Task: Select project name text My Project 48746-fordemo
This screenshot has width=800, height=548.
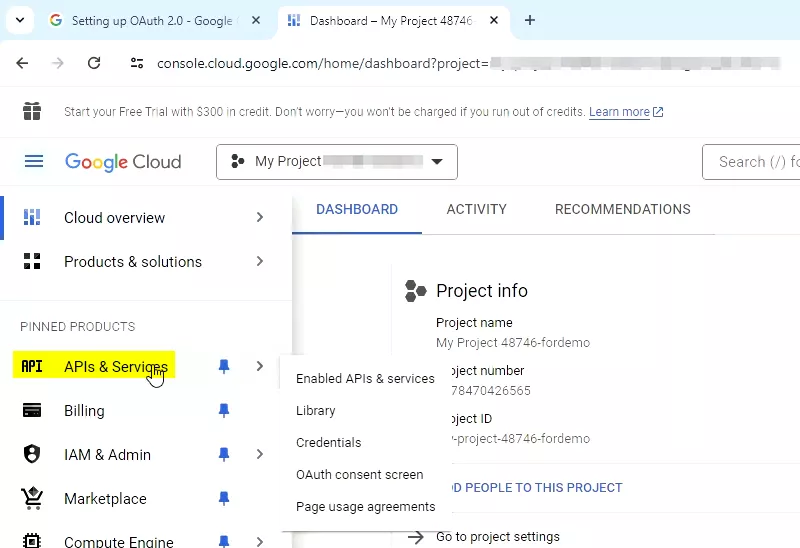Action: (x=513, y=343)
